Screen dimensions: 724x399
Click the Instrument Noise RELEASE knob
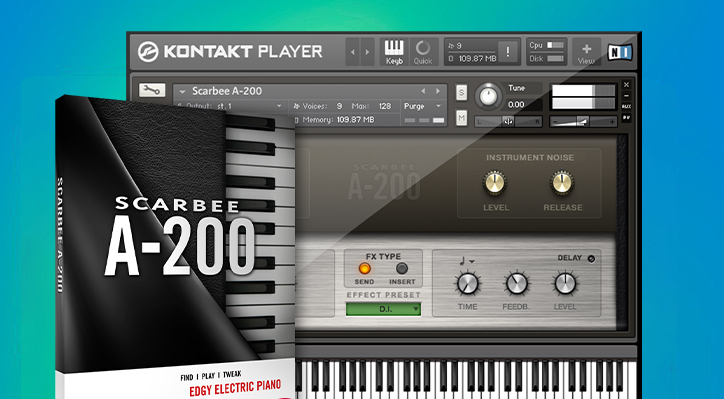pos(562,182)
